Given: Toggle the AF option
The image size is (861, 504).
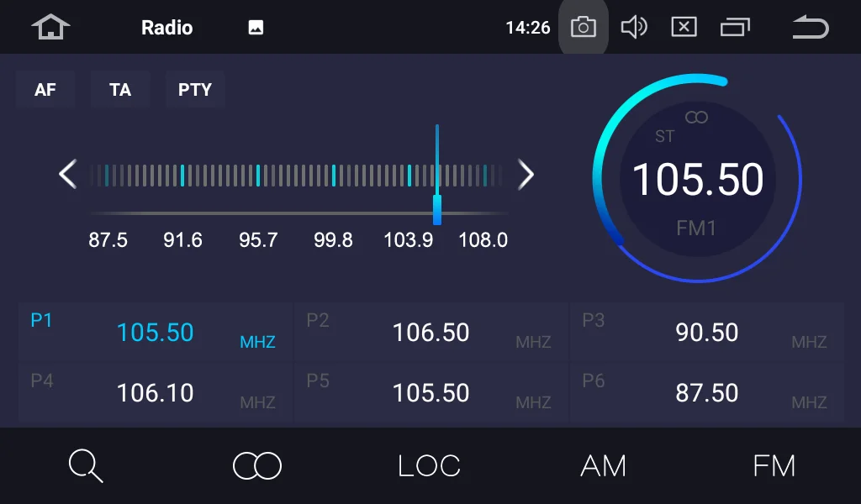Looking at the screenshot, I should pos(45,89).
